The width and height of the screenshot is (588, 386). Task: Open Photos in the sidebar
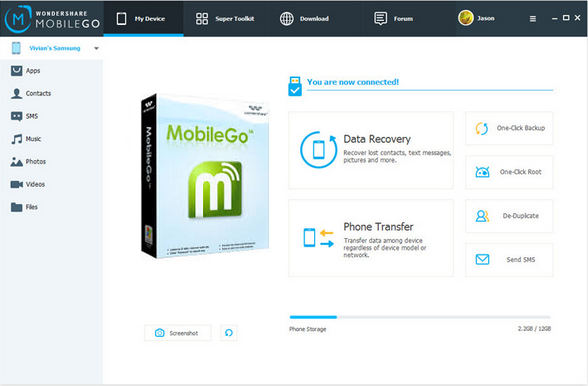[x=51, y=162]
